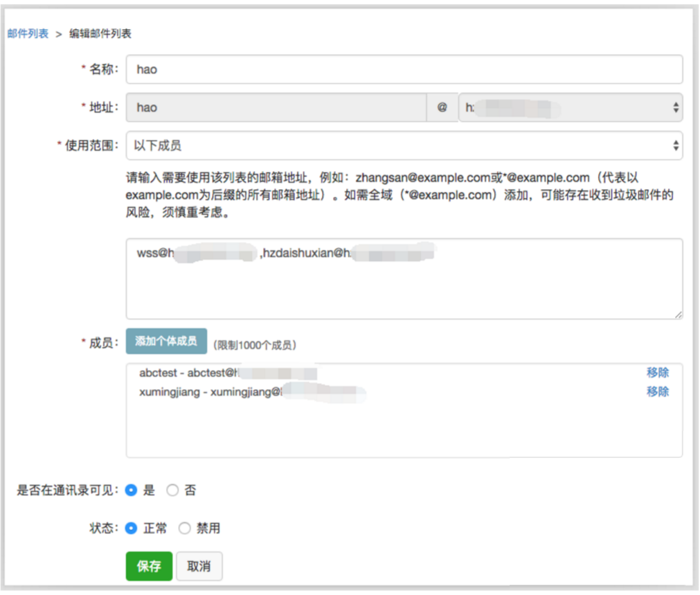Click the @ separator box in 地址 row
Image resolution: width=700 pixels, height=595 pixels.
click(x=442, y=107)
